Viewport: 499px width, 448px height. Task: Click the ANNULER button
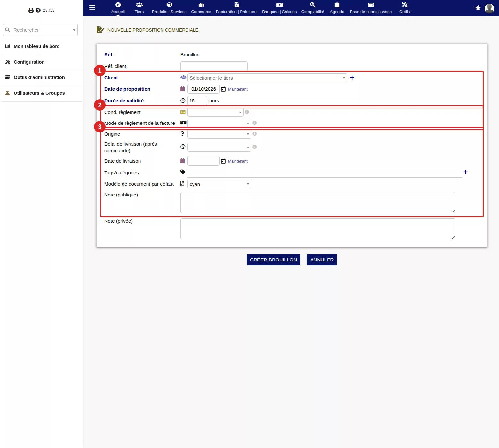(x=322, y=260)
